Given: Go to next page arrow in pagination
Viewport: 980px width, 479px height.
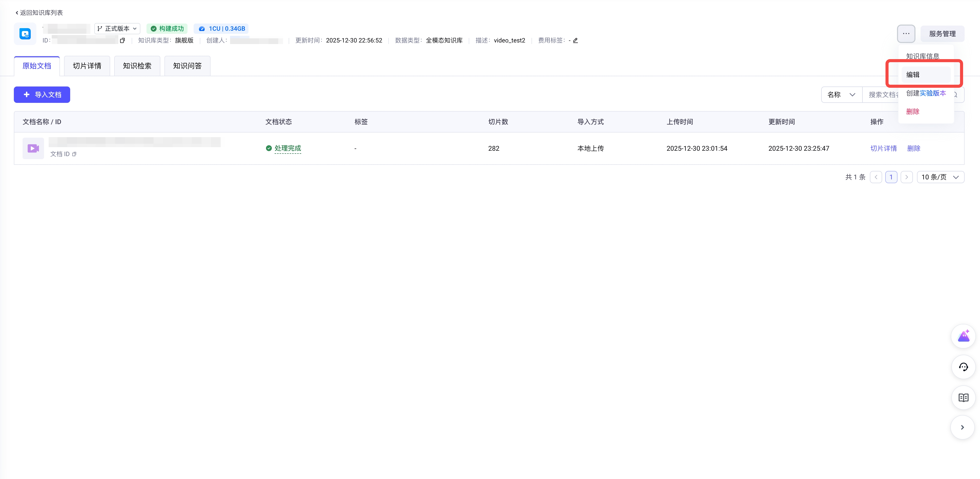Looking at the screenshot, I should coord(906,177).
